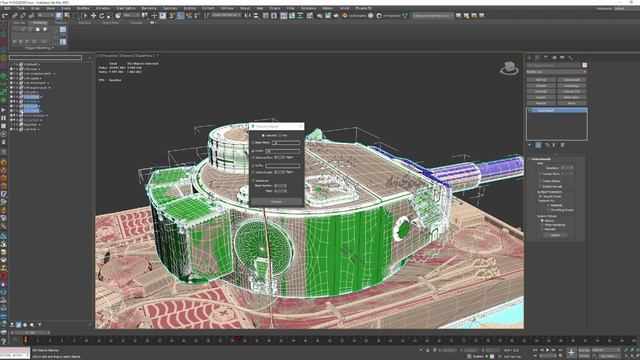Switch to the Display command panel tab
Screen dimensions: 640x360
[562, 58]
